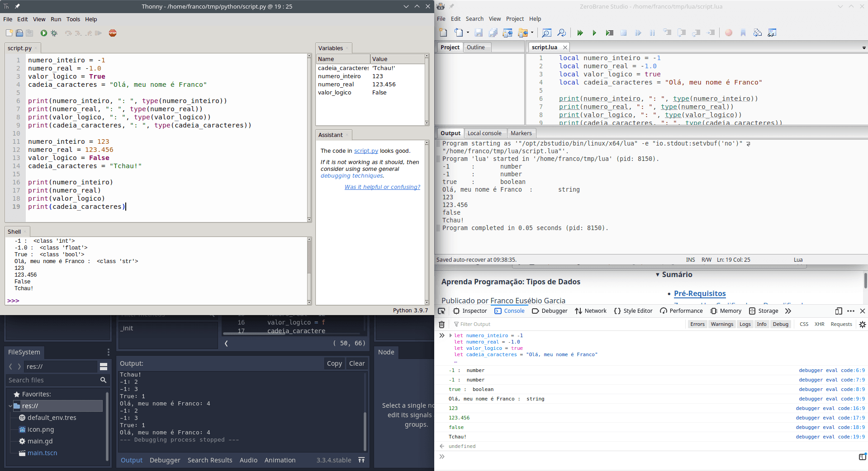Copy the Godot output with Copy button
868x471 pixels.
(334, 363)
